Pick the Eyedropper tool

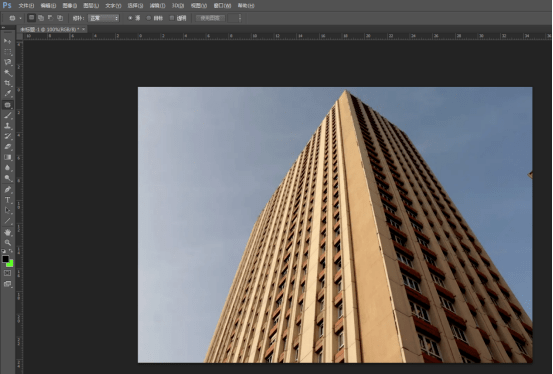(7, 94)
